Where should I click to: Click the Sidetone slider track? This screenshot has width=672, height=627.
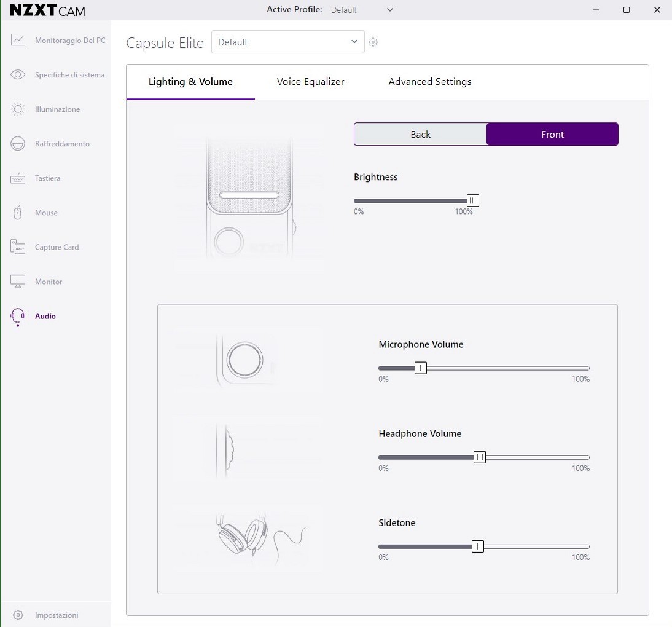tap(534, 546)
